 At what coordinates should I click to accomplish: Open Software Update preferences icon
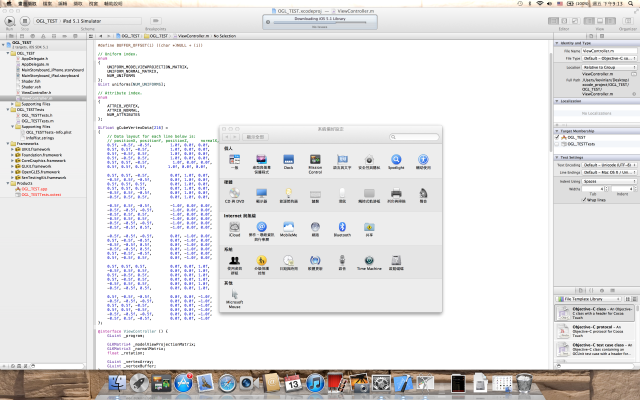315,260
